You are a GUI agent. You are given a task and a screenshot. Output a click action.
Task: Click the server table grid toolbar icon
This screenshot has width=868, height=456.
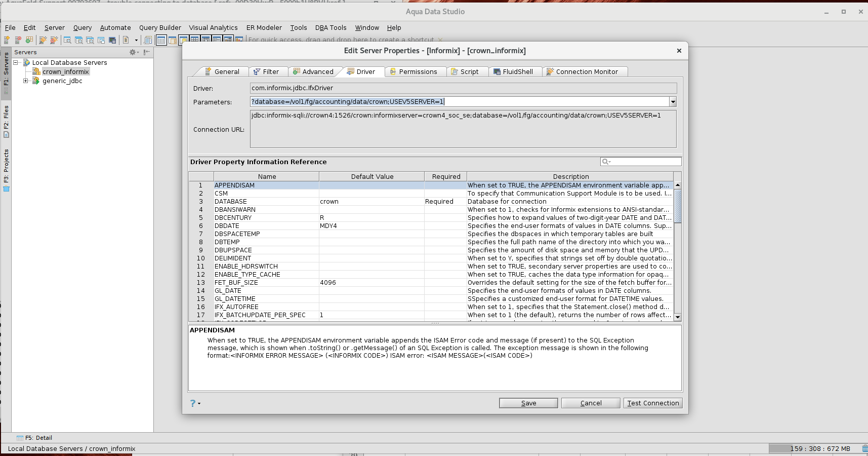click(29, 40)
